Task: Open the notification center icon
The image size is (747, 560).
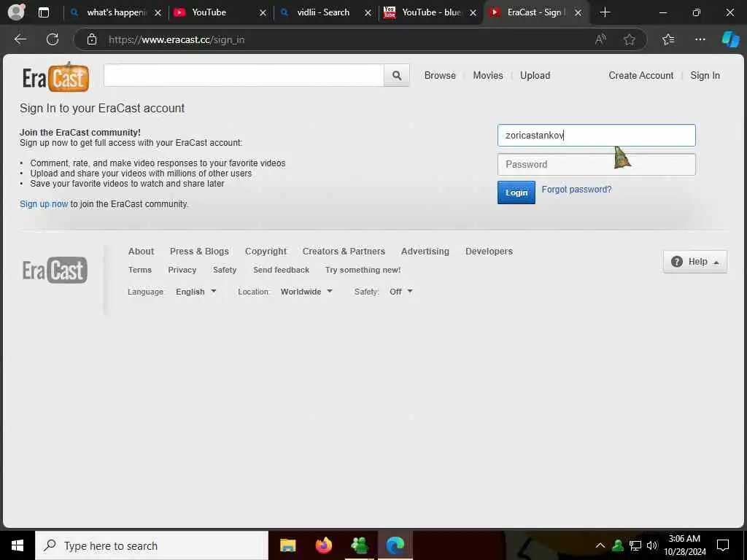Action: pos(723,545)
